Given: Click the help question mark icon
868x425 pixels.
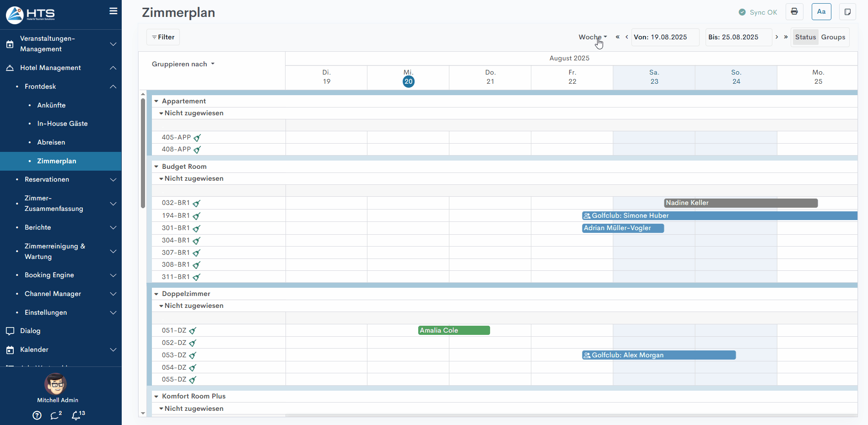Looking at the screenshot, I should pyautogui.click(x=37, y=415).
